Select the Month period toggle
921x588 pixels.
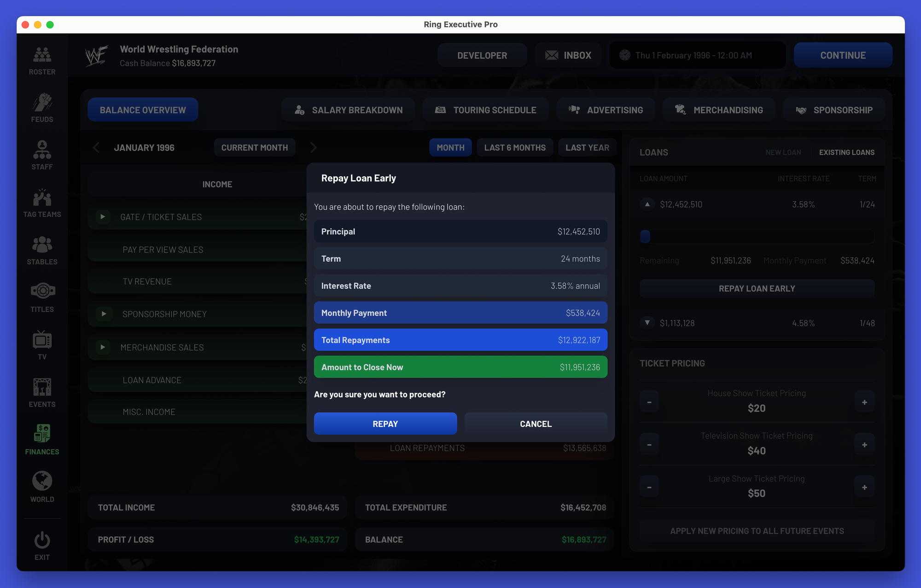point(450,148)
